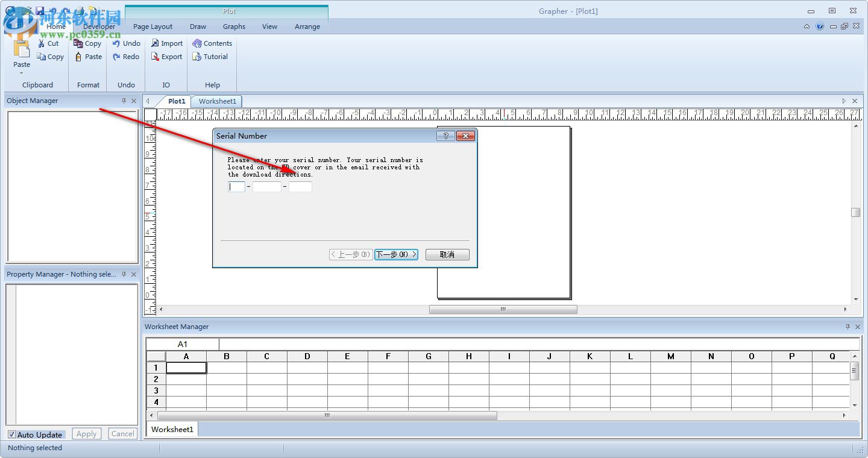Click the large Paste clipboard icon

22,49
